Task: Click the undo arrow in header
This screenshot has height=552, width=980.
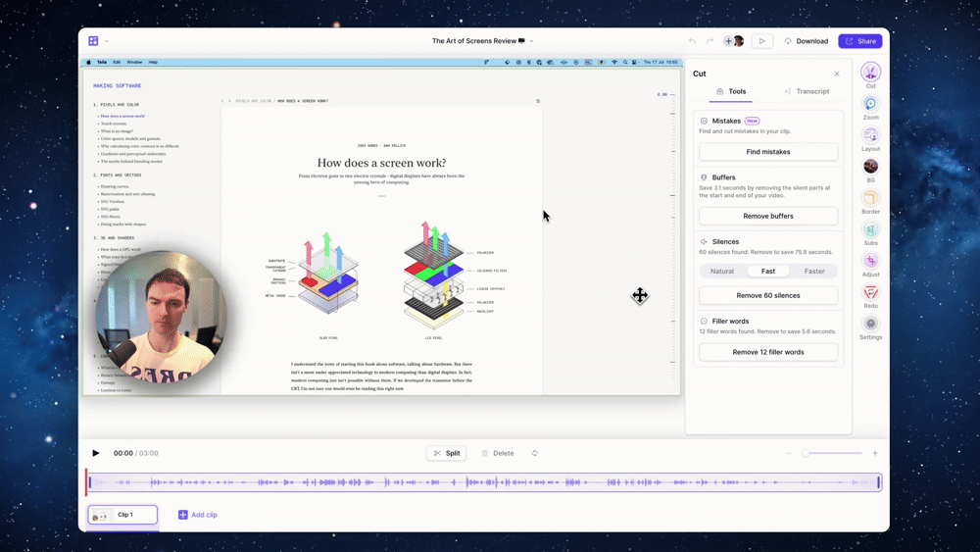Action: click(x=692, y=41)
